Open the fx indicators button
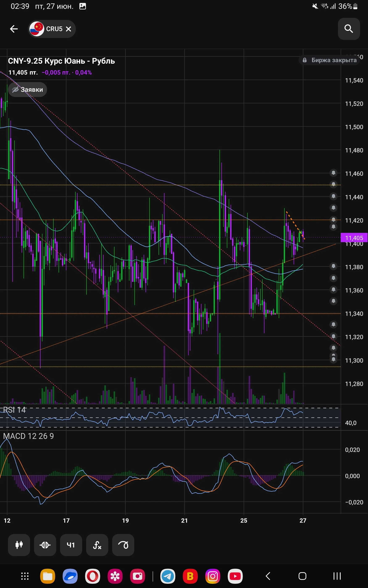This screenshot has width=368, height=588. click(97, 545)
